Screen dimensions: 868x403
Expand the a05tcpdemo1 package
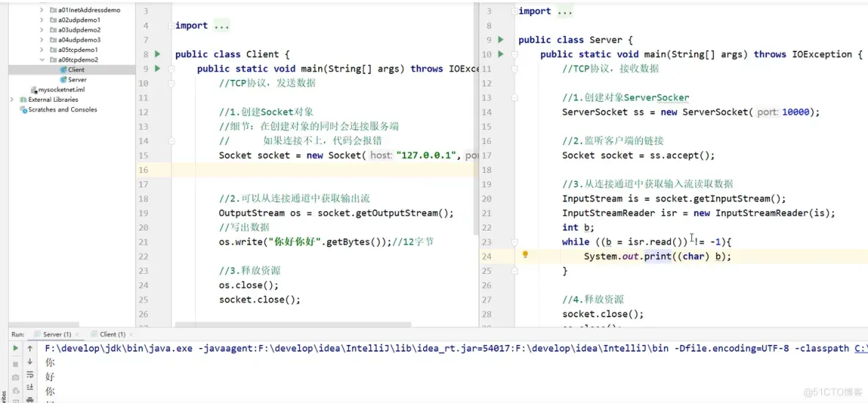pyautogui.click(x=42, y=50)
